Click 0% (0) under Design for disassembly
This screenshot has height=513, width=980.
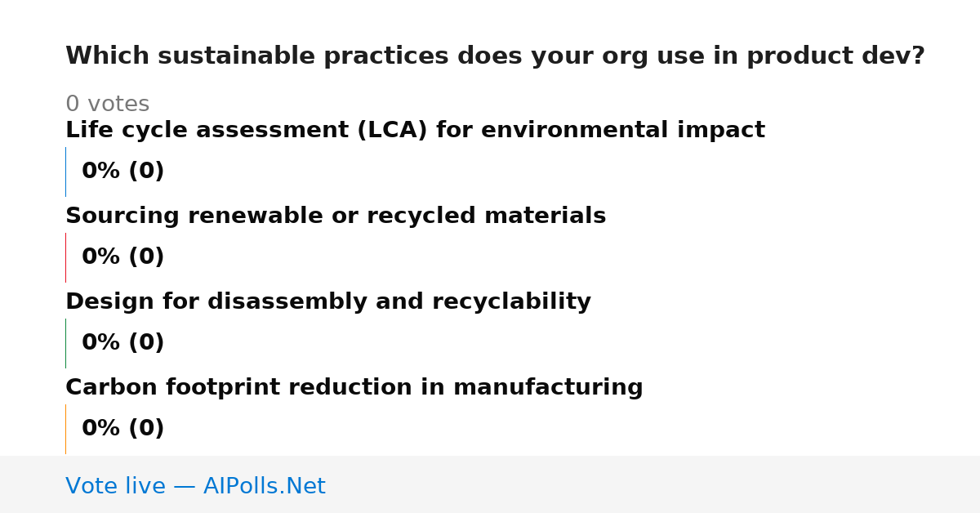click(x=123, y=343)
